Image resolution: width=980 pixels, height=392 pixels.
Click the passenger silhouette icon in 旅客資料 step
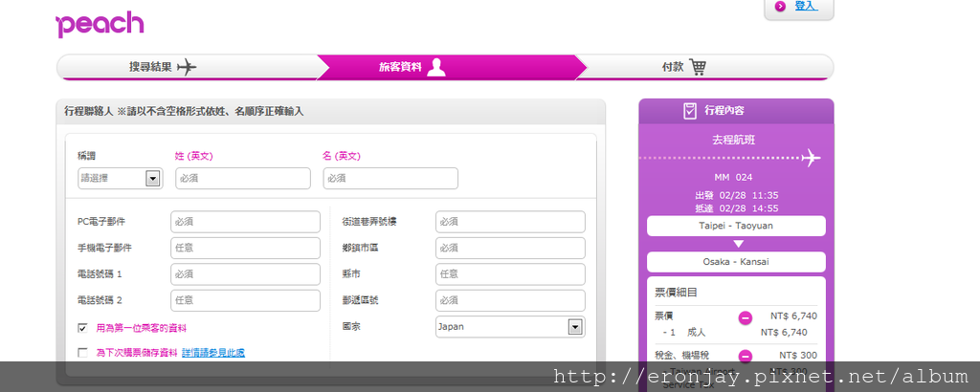pos(436,67)
